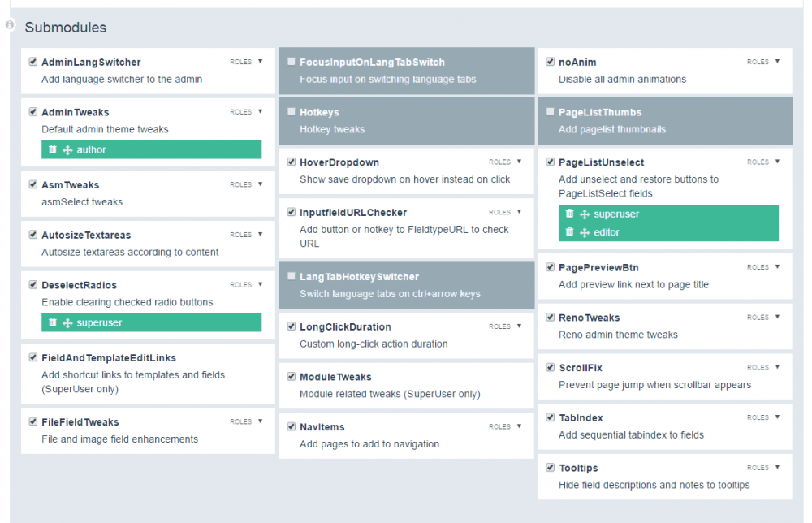Enable the Hotkeys submodule checkbox
Screen dimensions: 812x523
(x=292, y=112)
